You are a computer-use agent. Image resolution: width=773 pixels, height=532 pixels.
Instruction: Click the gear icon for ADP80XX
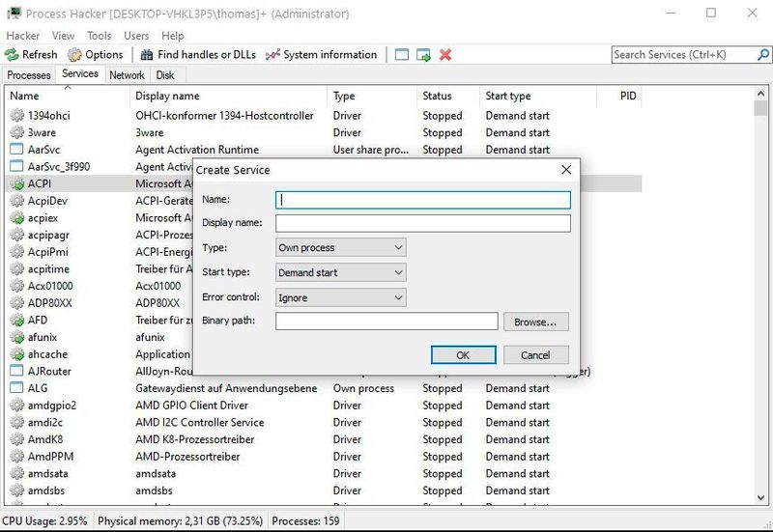(x=16, y=303)
